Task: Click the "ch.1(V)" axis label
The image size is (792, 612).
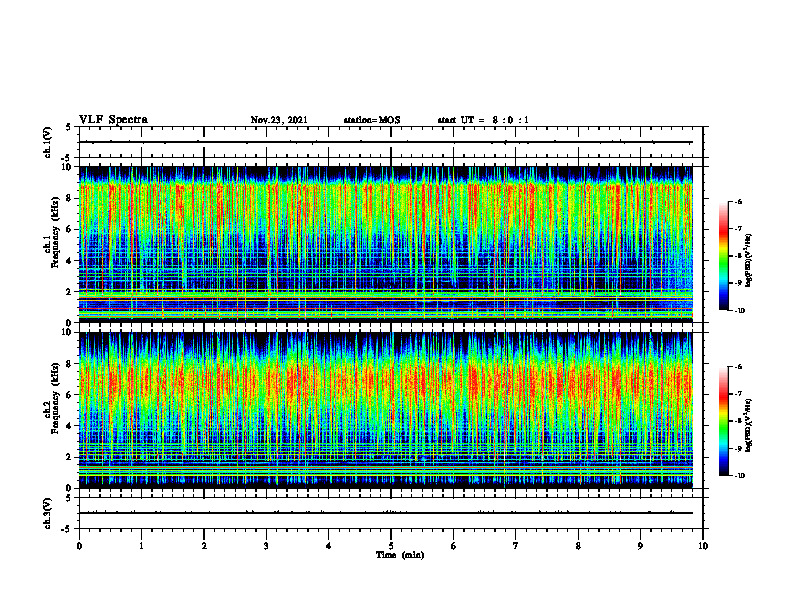Action: [48, 142]
